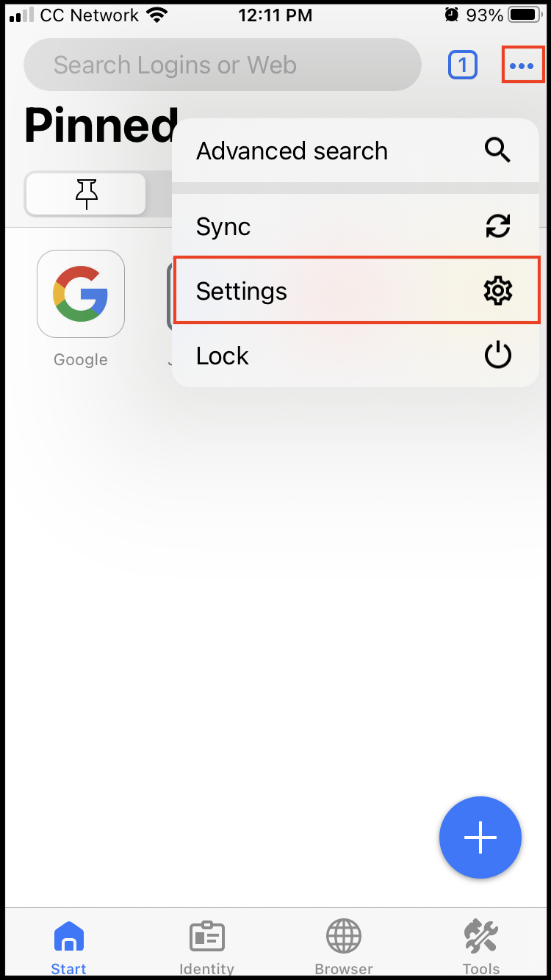Open the Google pinned login icon
The image size is (551, 980).
81,294
